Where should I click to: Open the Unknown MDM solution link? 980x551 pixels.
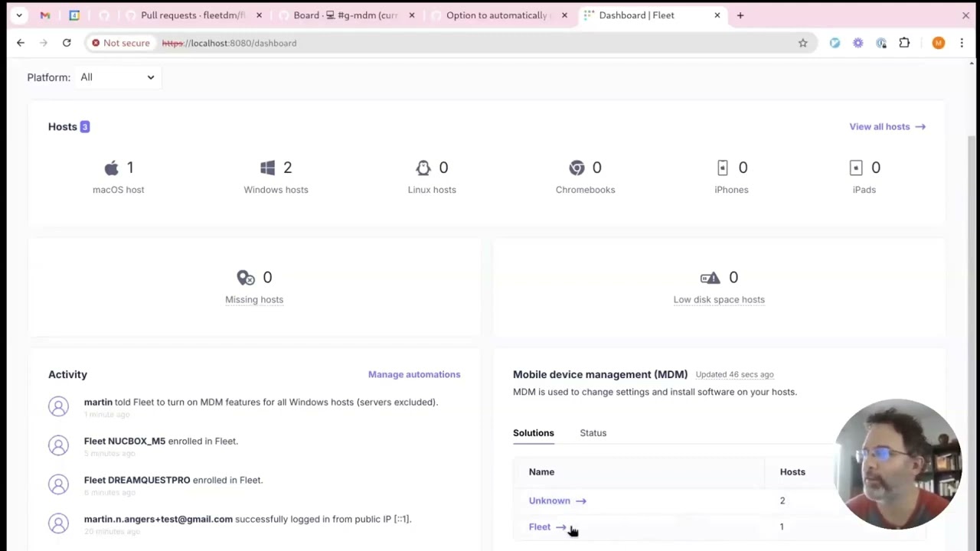pyautogui.click(x=557, y=500)
